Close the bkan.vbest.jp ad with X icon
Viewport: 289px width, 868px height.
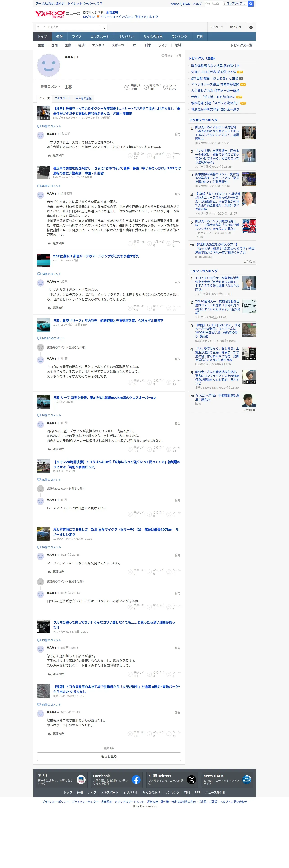[x=254, y=262]
